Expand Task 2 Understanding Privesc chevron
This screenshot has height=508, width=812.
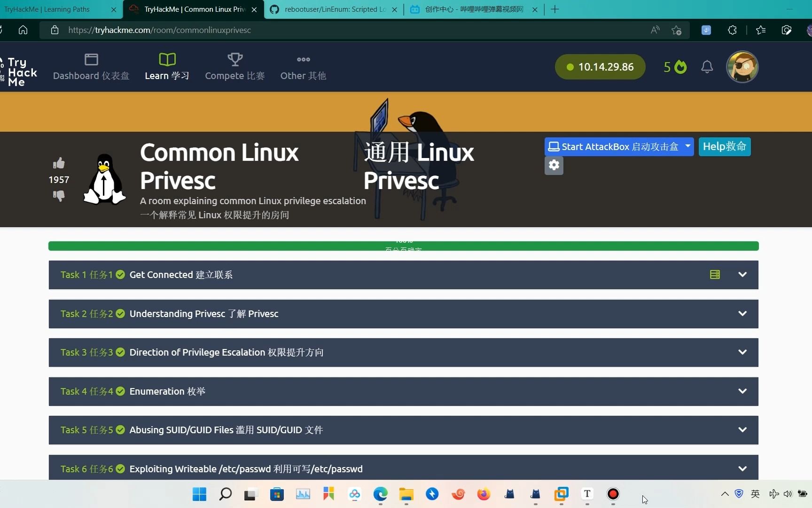(x=742, y=313)
